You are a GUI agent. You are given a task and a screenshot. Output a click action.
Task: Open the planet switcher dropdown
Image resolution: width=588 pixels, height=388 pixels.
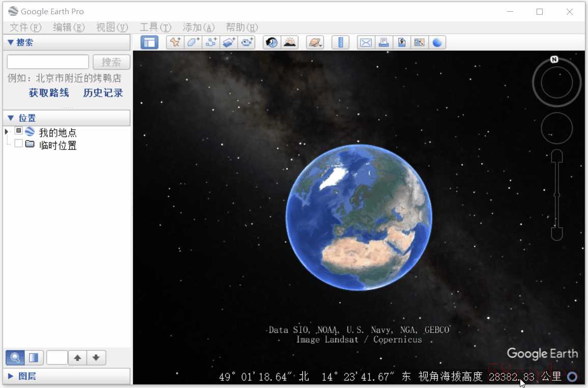[x=315, y=43]
